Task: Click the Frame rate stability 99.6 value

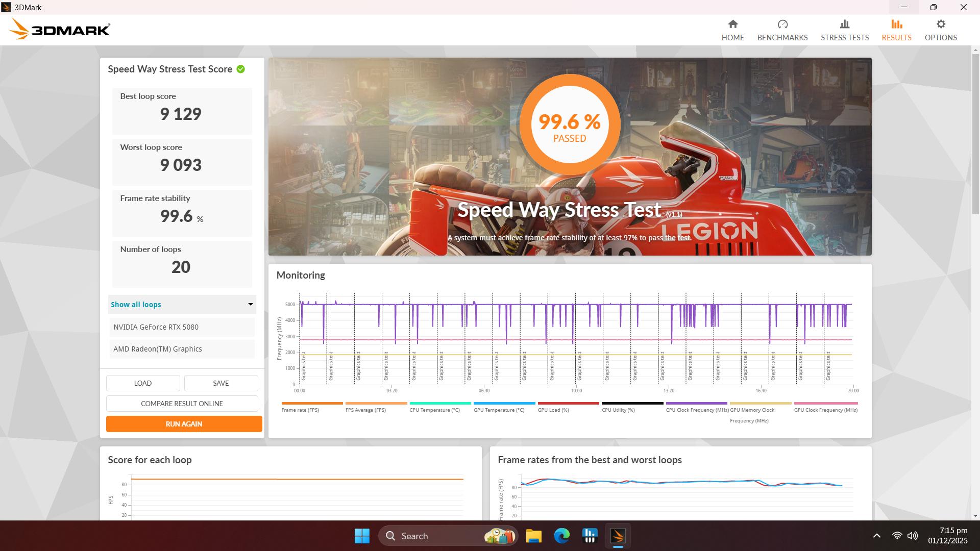Action: (x=177, y=216)
